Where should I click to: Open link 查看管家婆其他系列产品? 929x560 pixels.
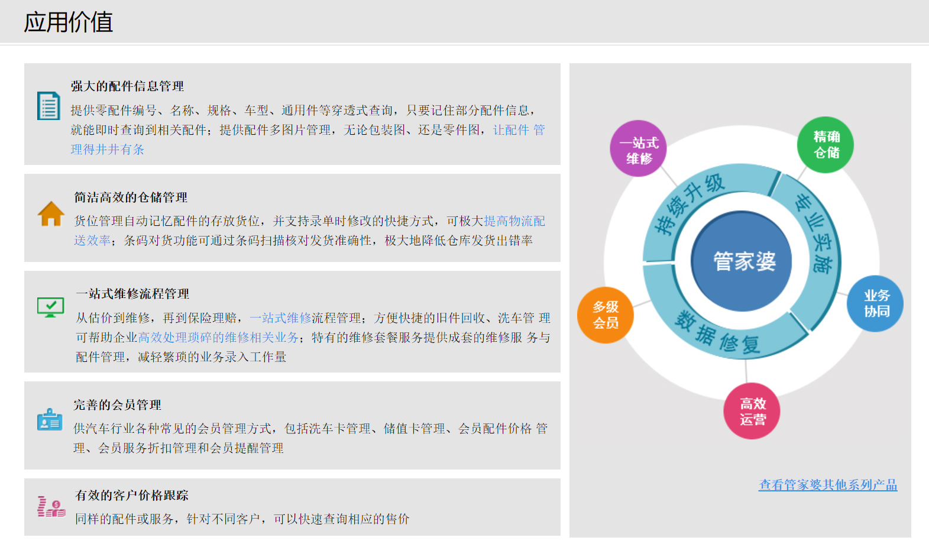[x=828, y=485]
